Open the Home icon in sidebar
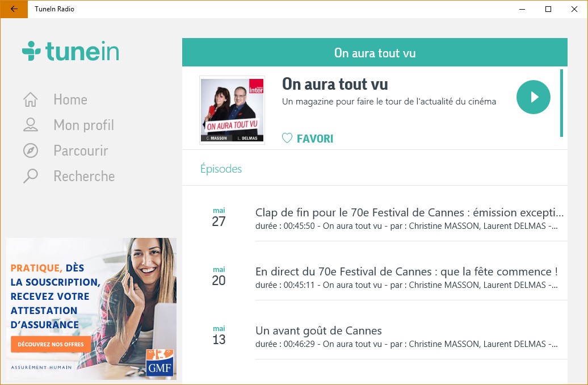Viewport: 588px width, 385px height. (31, 100)
